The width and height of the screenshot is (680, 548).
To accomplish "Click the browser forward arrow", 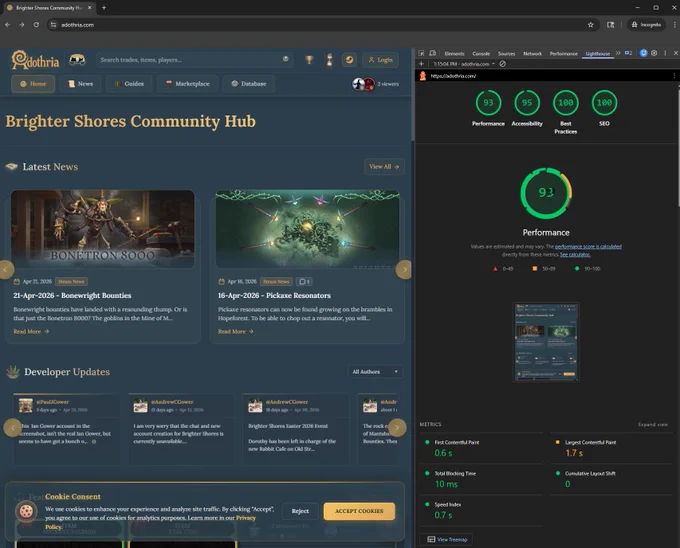I will click(x=22, y=25).
